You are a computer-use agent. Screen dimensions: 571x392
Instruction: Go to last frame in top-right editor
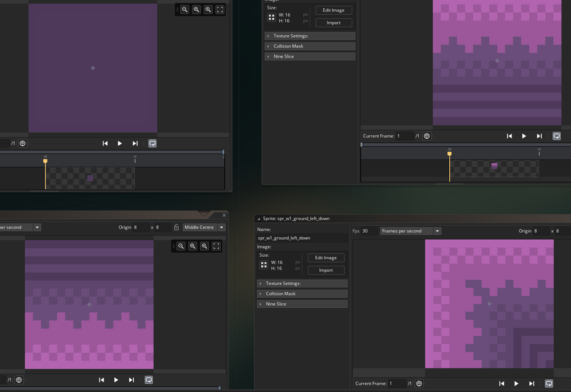(x=539, y=136)
